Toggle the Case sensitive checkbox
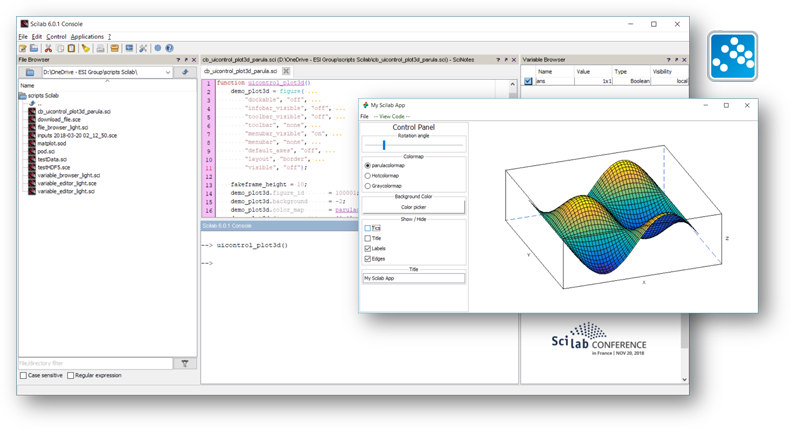Image resolution: width=800 pixels, height=433 pixels. (24, 376)
